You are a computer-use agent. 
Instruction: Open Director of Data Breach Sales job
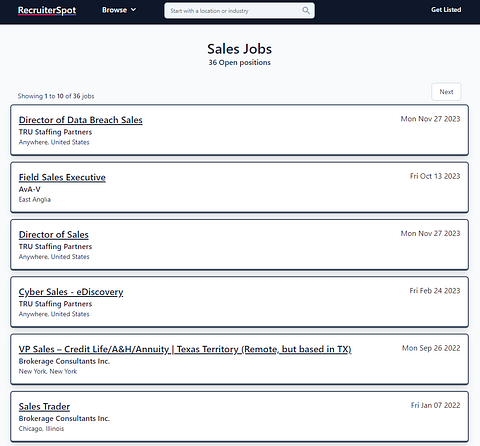coord(81,120)
